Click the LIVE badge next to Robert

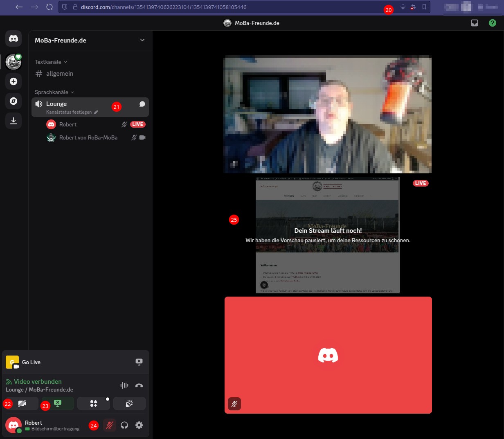pyautogui.click(x=138, y=124)
